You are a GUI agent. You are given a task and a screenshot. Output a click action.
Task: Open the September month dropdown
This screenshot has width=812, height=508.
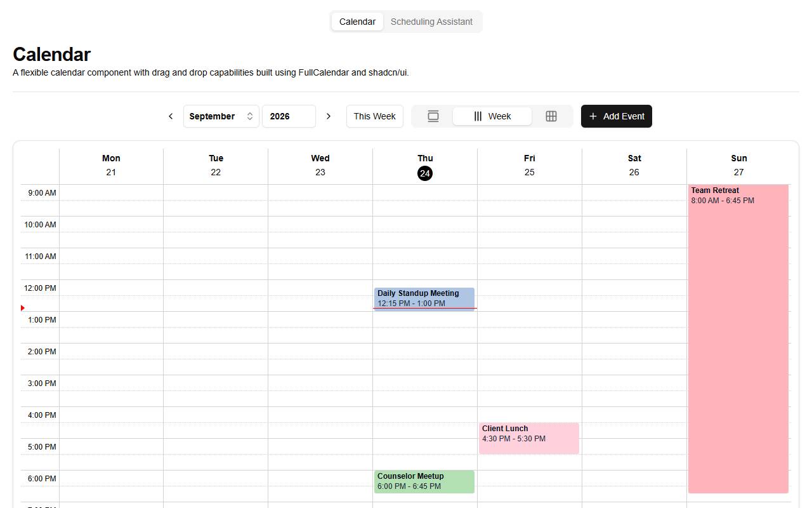[221, 116]
